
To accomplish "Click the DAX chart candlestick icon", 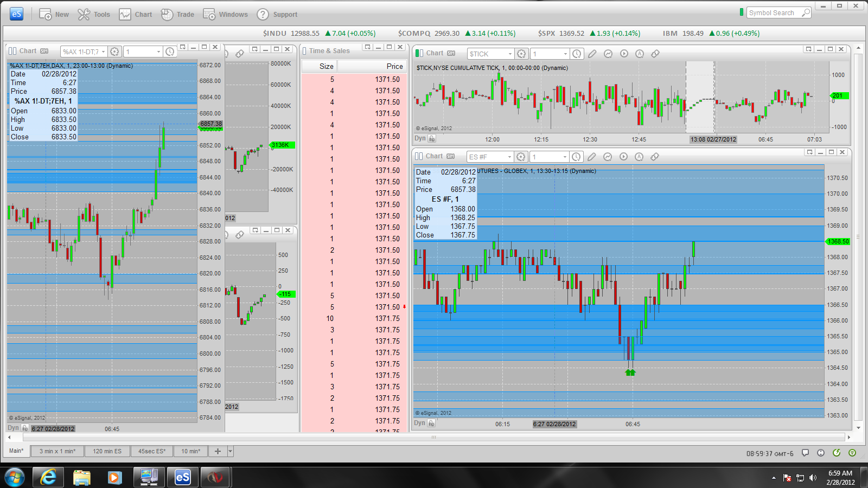I will point(12,51).
